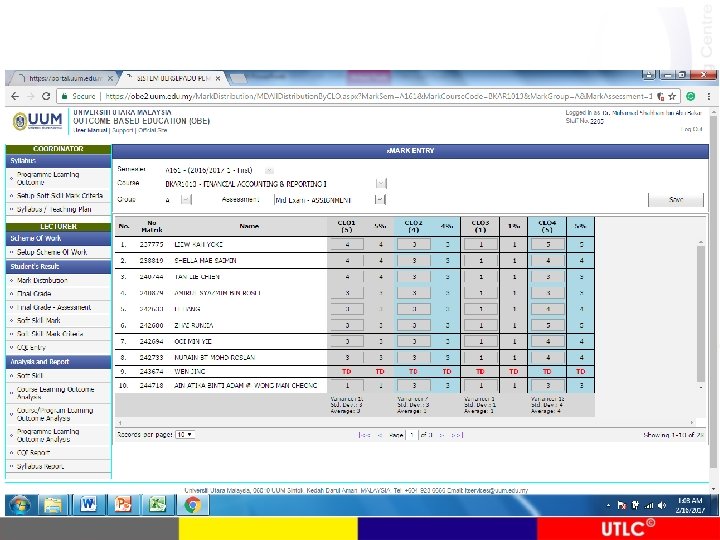Click the Windows Start orb
The width and height of the screenshot is (720, 540).
click(x=20, y=505)
